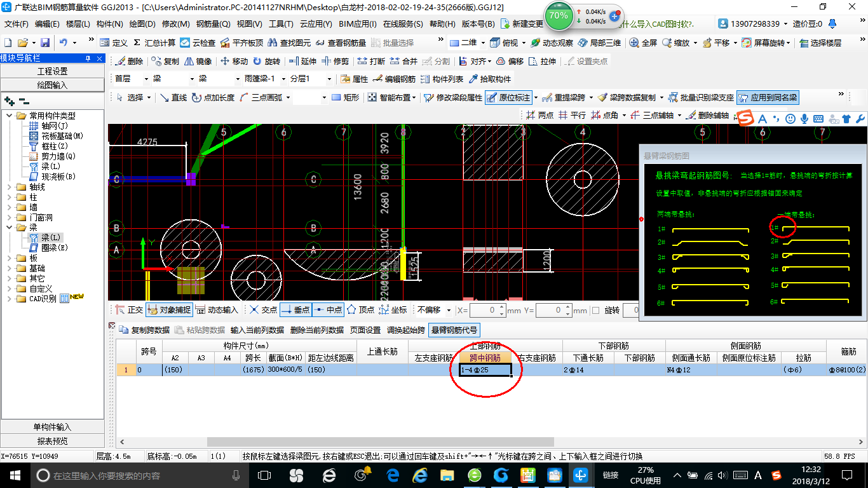Toggle 中点 midpoint snap
Viewport: 868px width, 488px height.
[328, 310]
